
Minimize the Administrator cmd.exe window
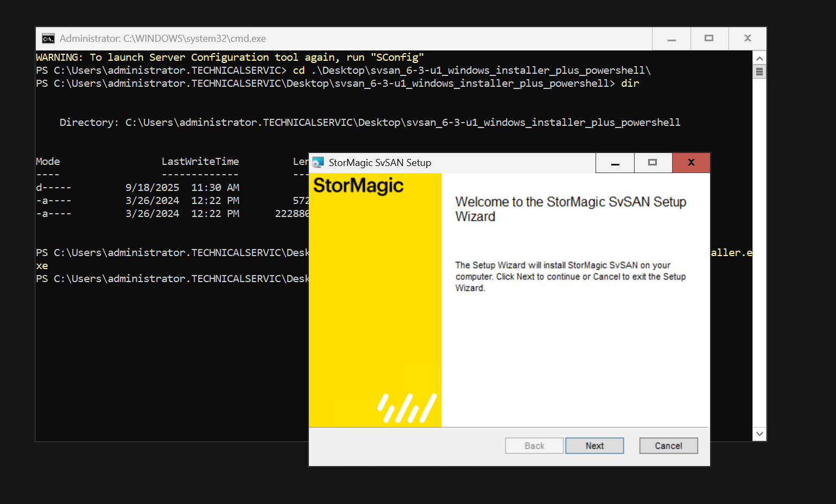pyautogui.click(x=672, y=39)
